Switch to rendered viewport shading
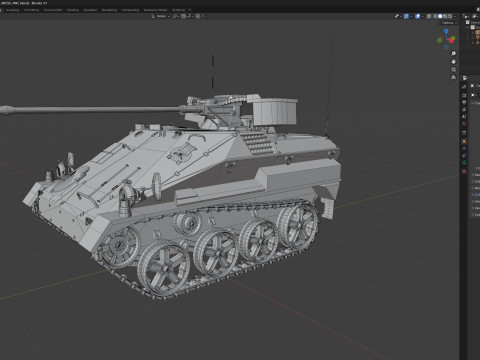Image resolution: width=480 pixels, height=360 pixels. (450, 16)
